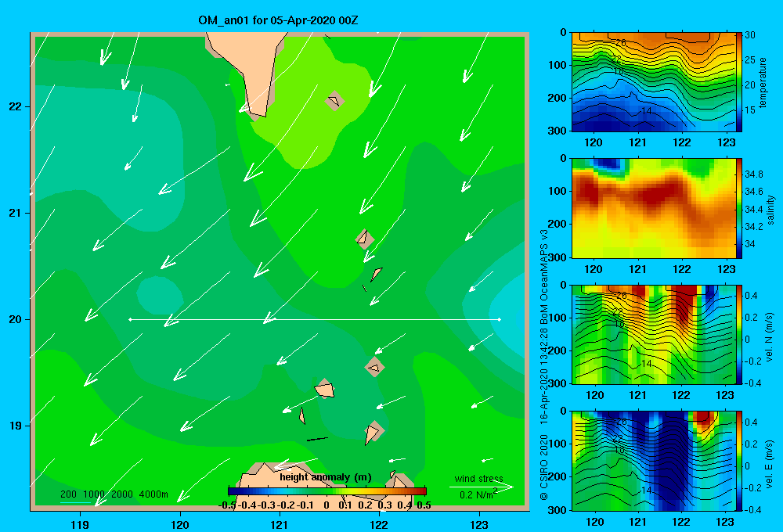Click the "vel. N (m/s)" axis label
Screen dimensions: 783x532
[769, 336]
